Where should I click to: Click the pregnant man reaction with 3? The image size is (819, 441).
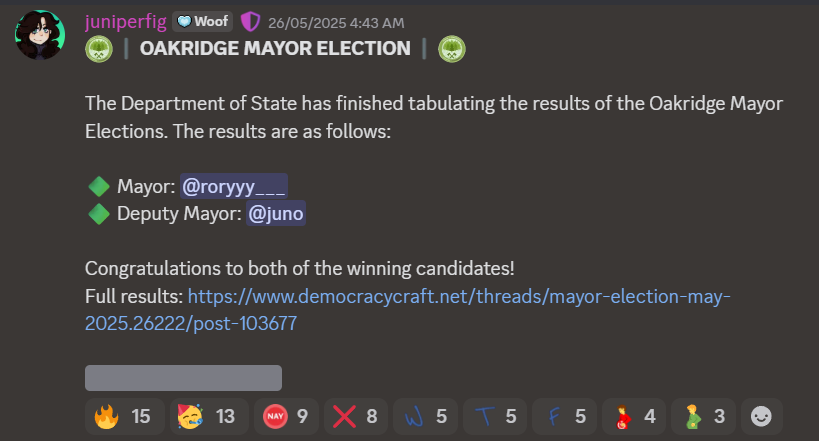tap(703, 416)
